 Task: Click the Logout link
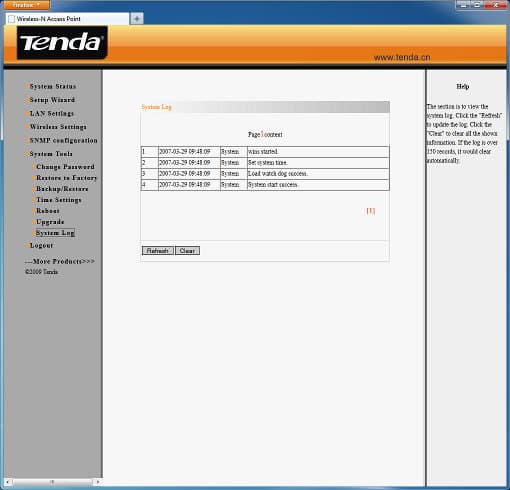coord(41,245)
